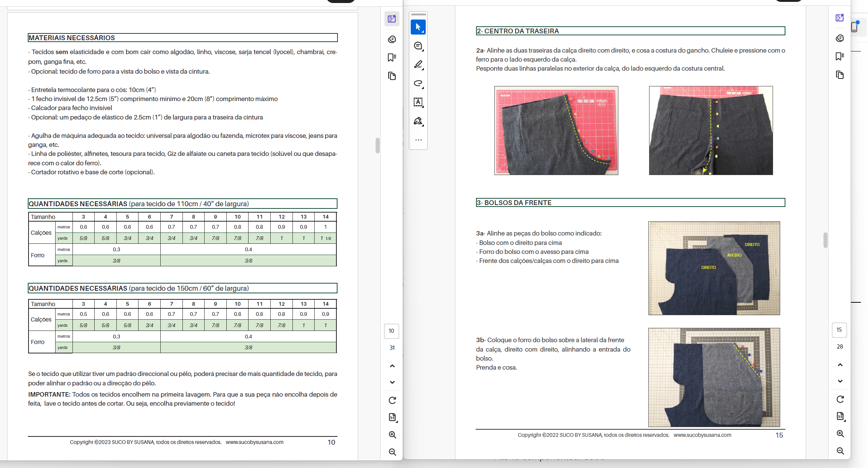This screenshot has height=468, width=868.
Task: Open comments panel in the right window
Action: pyautogui.click(x=840, y=38)
